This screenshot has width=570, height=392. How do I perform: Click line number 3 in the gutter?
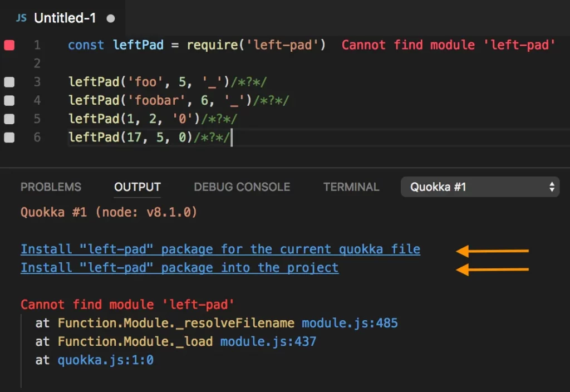[37, 82]
